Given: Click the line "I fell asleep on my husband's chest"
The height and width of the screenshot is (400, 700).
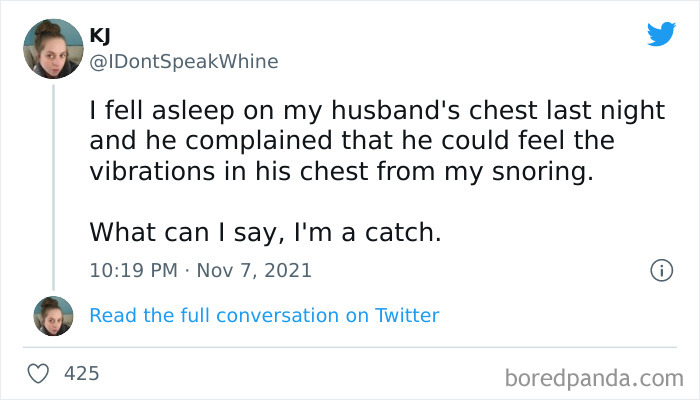Looking at the screenshot, I should (x=377, y=111).
